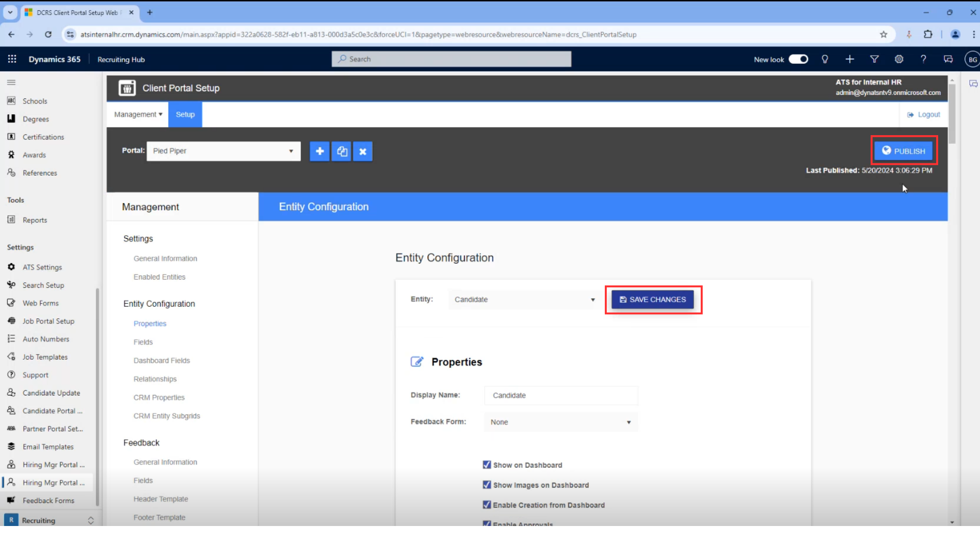Open the Enabled Entities link

pos(159,277)
